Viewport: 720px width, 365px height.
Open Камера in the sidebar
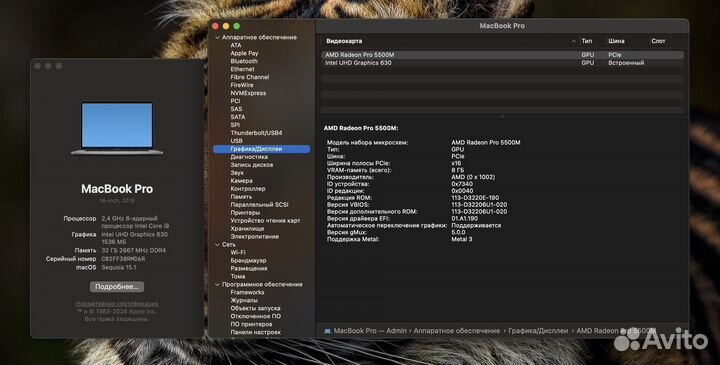pos(241,181)
